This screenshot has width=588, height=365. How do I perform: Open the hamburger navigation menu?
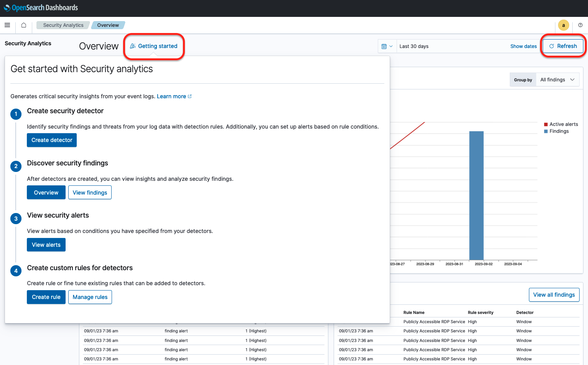coord(7,25)
